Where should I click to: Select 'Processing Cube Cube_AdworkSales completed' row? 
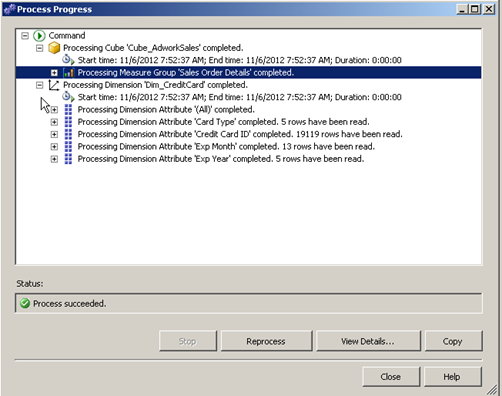153,48
